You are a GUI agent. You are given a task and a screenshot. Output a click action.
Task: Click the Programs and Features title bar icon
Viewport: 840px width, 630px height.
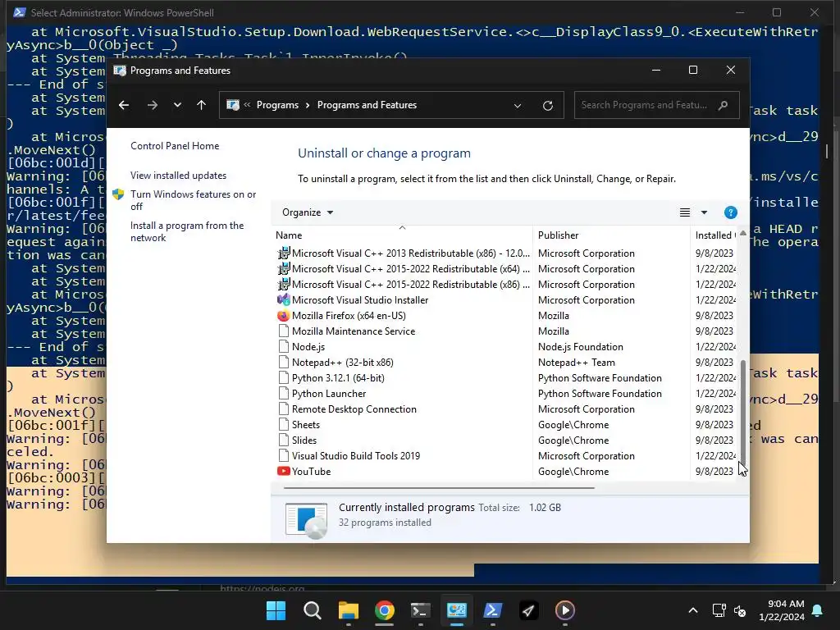pos(120,71)
